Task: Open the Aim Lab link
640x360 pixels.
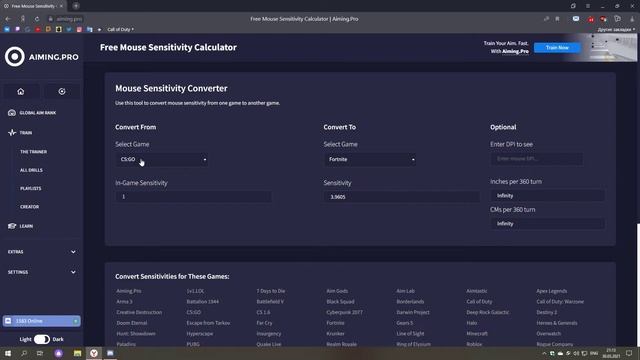Action: 405,291
